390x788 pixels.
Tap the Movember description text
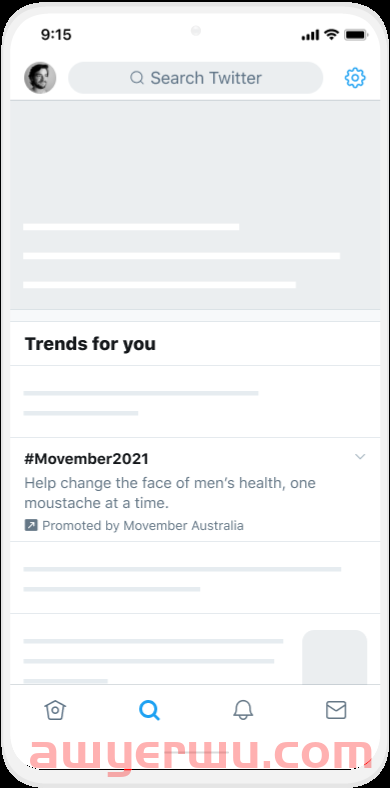click(170, 493)
